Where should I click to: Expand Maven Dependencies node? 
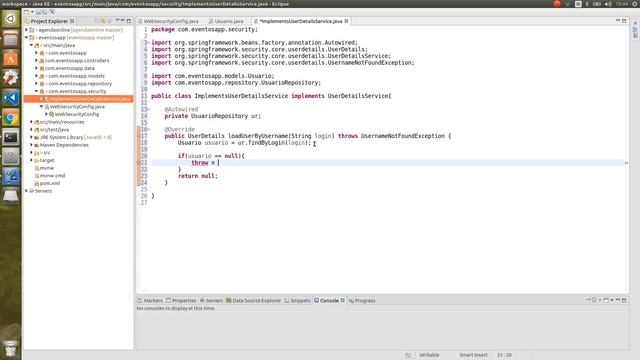point(31,145)
